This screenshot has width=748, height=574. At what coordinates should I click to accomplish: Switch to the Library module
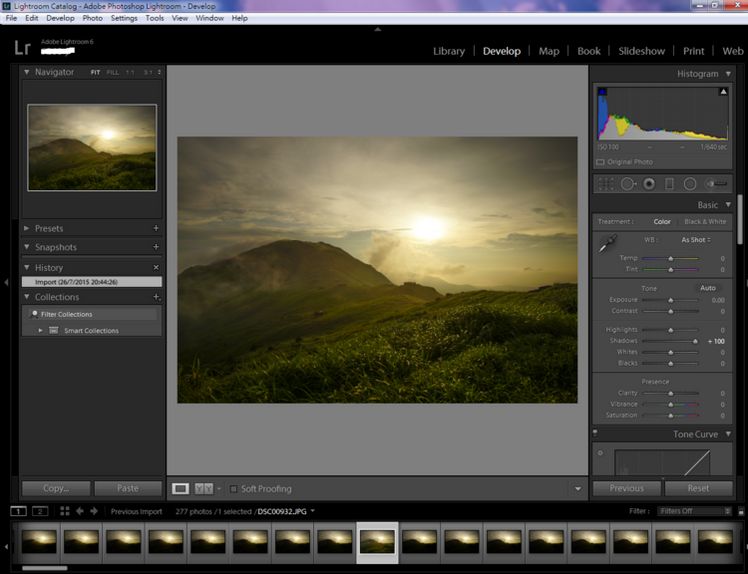tap(448, 51)
